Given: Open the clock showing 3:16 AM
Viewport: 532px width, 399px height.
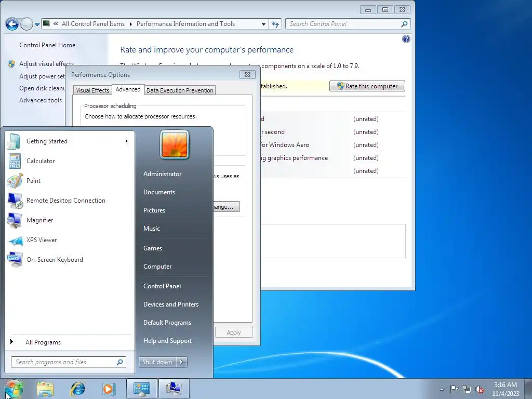Looking at the screenshot, I should pyautogui.click(x=506, y=389).
